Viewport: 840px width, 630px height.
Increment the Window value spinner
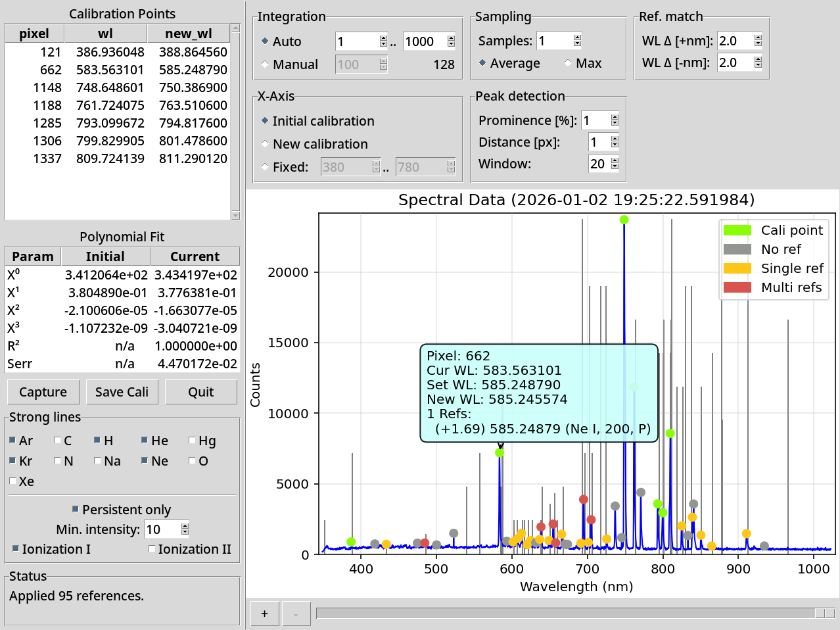tap(615, 160)
